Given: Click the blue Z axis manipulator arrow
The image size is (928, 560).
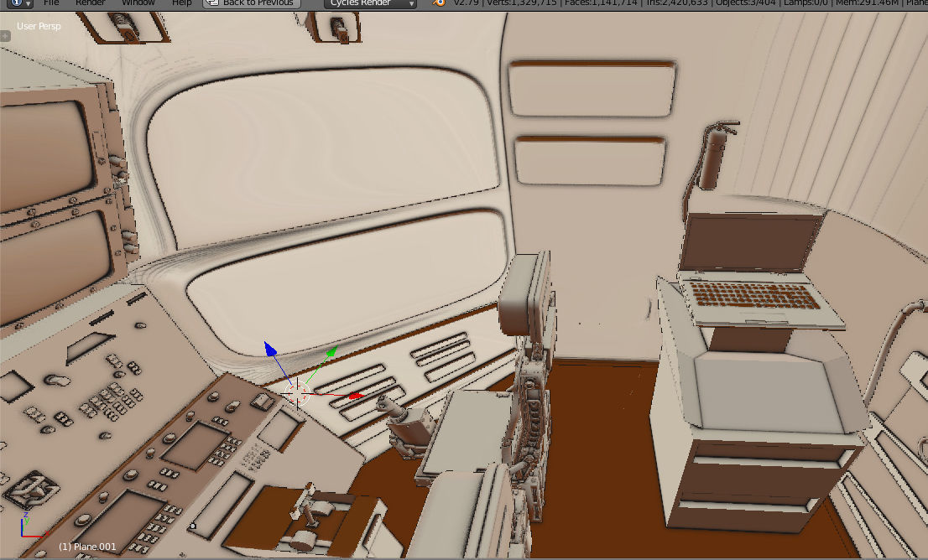Looking at the screenshot, I should (270, 349).
